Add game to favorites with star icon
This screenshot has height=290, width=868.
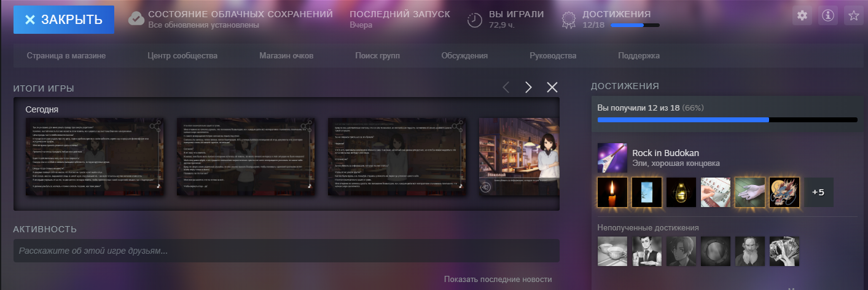pyautogui.click(x=853, y=17)
